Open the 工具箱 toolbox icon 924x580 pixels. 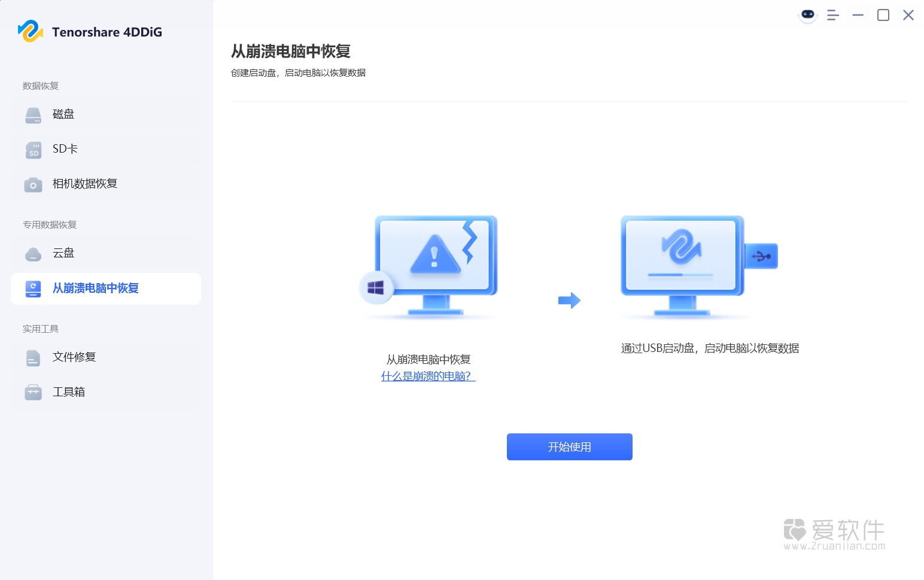(x=32, y=391)
